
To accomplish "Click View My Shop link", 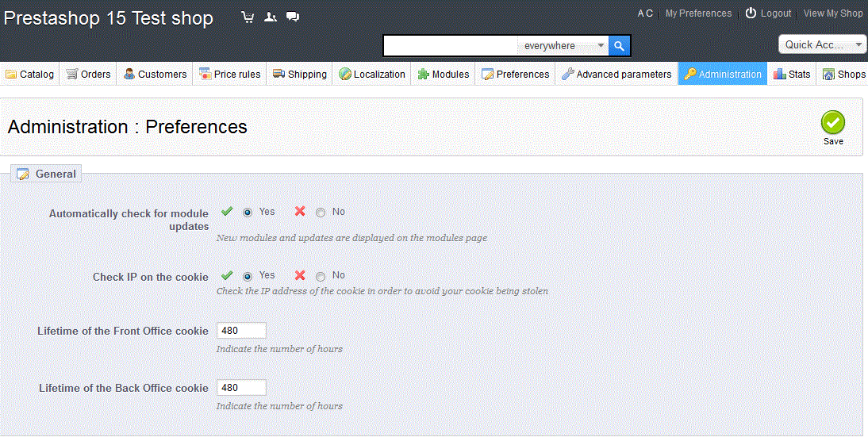I will 832,13.
